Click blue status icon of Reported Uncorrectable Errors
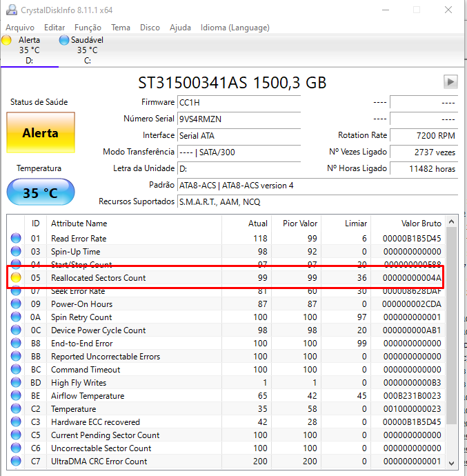The image size is (467, 476). pyautogui.click(x=16, y=356)
